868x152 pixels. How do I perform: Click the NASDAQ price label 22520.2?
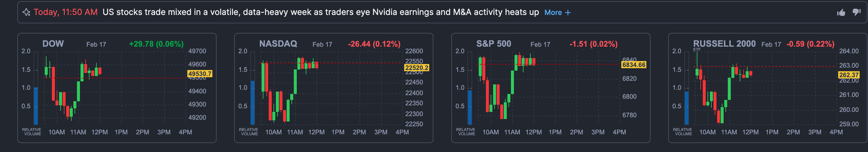[x=416, y=68]
